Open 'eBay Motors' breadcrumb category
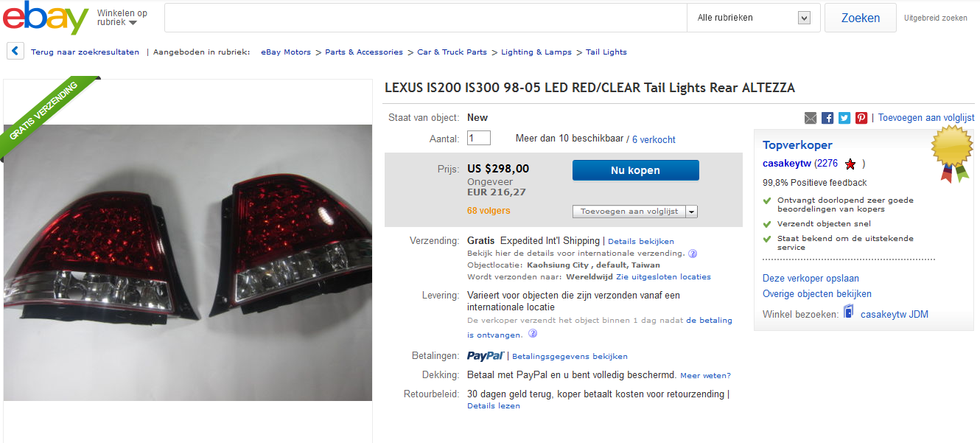Screen dimensions: 980x443 pos(286,52)
